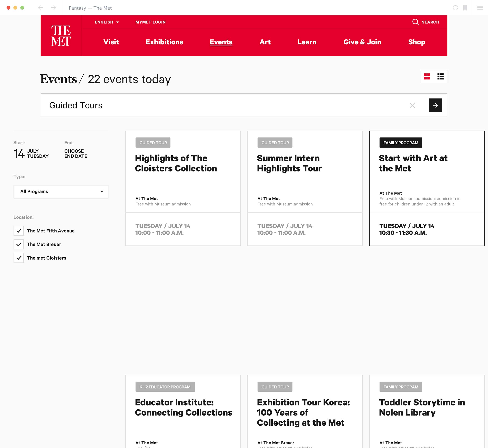Viewport: 488px width, 448px height.
Task: Open the Give & Join menu
Action: coord(362,42)
